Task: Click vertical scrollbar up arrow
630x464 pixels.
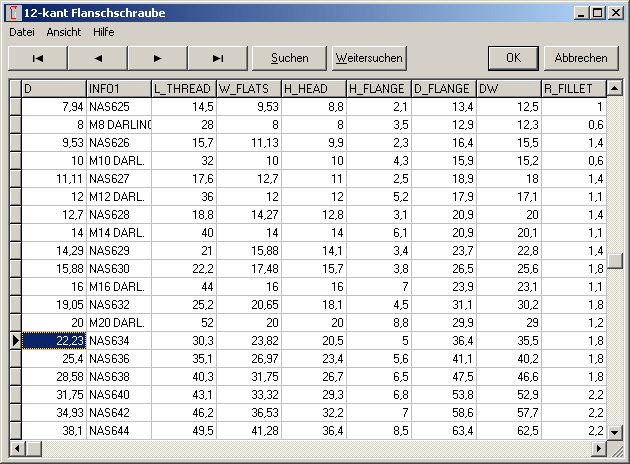Action: pos(615,88)
